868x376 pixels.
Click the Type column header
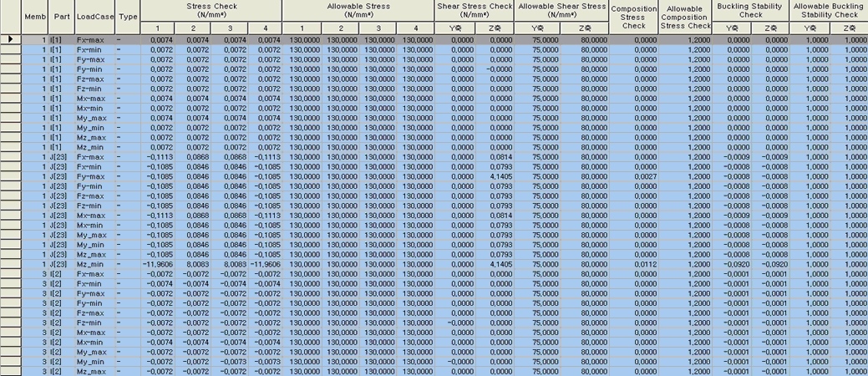[x=127, y=16]
